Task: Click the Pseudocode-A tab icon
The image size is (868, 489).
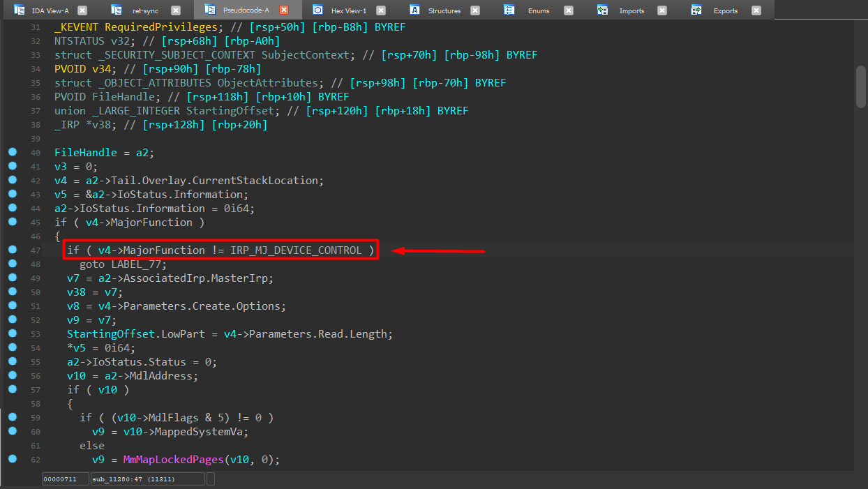Action: (x=210, y=10)
